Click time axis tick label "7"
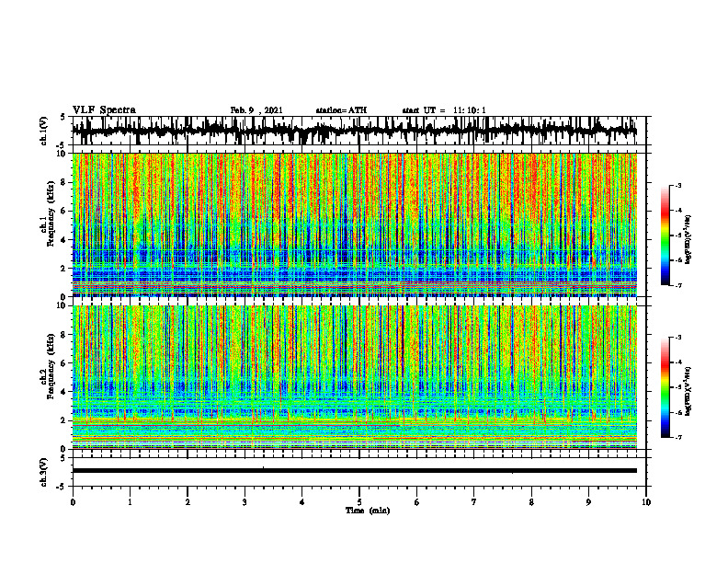This screenshot has height=563, width=728. (x=474, y=502)
